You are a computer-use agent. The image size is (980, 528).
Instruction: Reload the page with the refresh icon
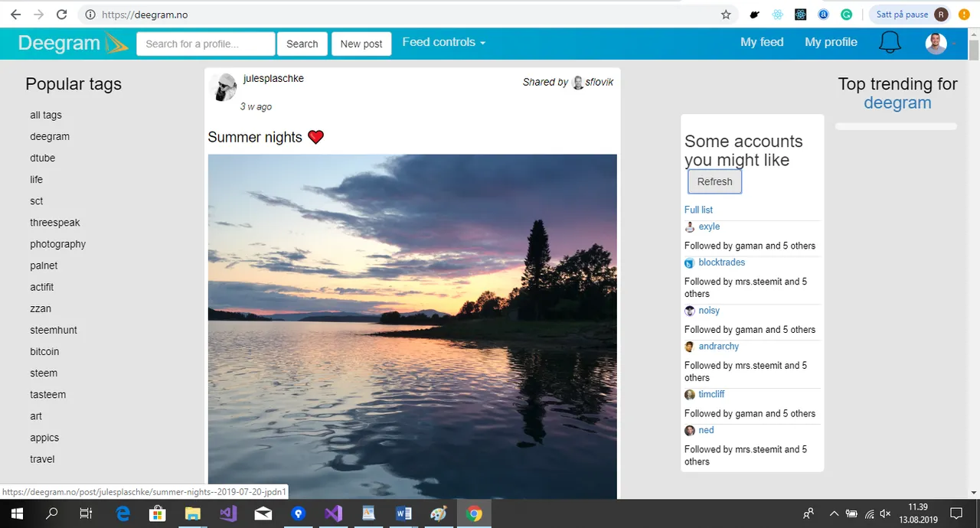point(62,15)
